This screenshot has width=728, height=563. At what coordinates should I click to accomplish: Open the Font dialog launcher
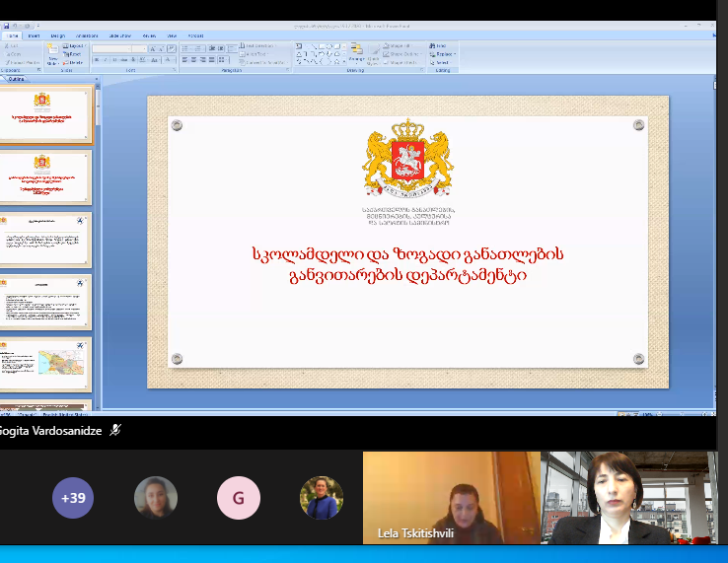[x=175, y=70]
